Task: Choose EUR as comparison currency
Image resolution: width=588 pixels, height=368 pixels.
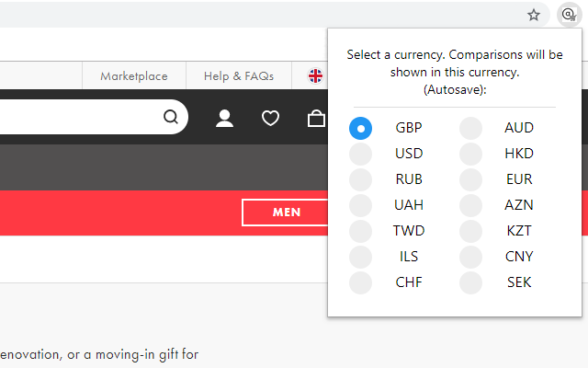Action: click(471, 179)
